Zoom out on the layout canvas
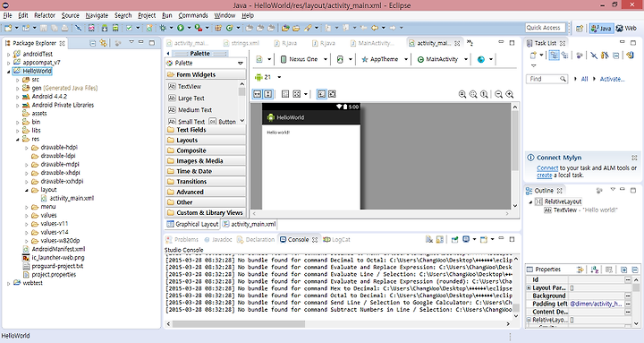 tap(498, 94)
